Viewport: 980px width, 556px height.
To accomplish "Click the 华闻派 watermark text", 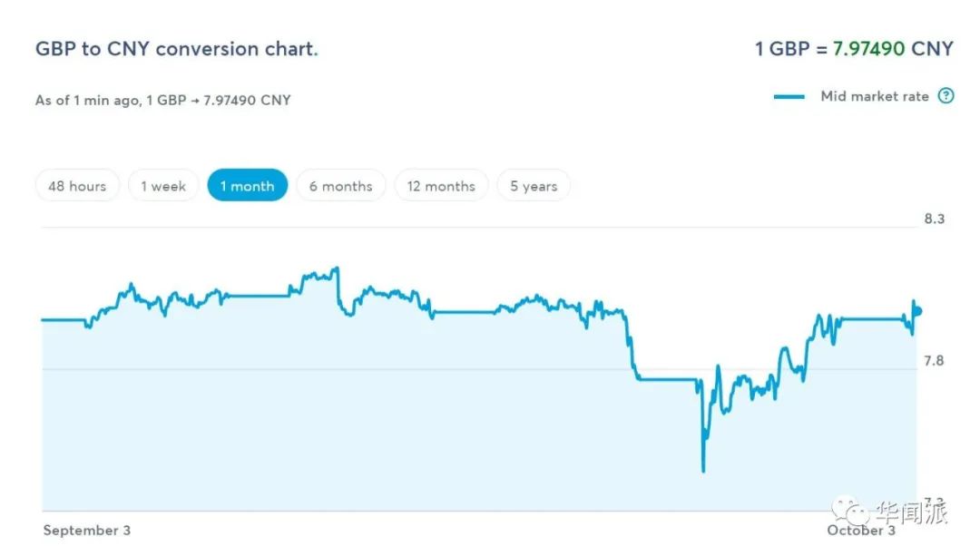I will coord(911,513).
